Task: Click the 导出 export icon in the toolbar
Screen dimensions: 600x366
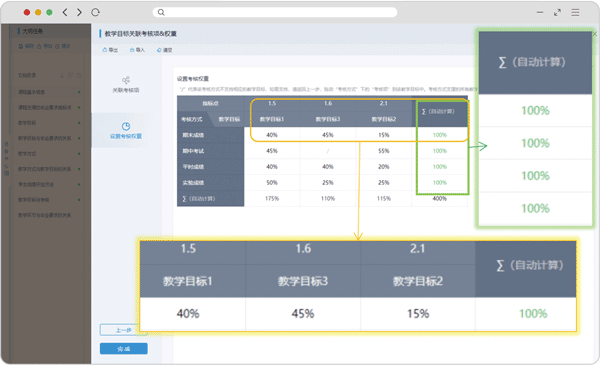Action: tap(105, 50)
